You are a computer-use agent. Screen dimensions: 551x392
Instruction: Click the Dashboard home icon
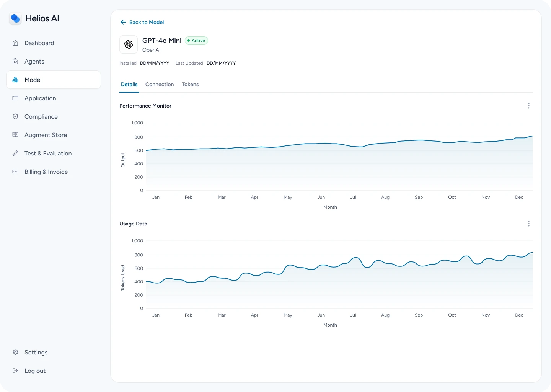[15, 43]
